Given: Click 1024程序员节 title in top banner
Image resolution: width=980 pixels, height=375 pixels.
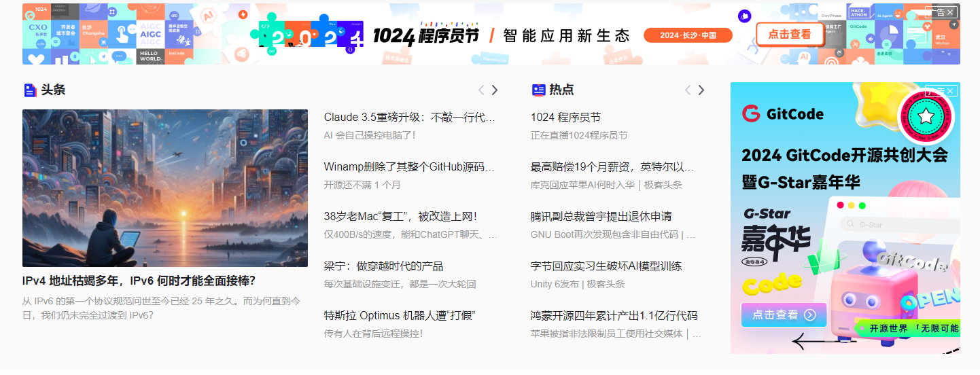Looking at the screenshot, I should click(x=425, y=35).
